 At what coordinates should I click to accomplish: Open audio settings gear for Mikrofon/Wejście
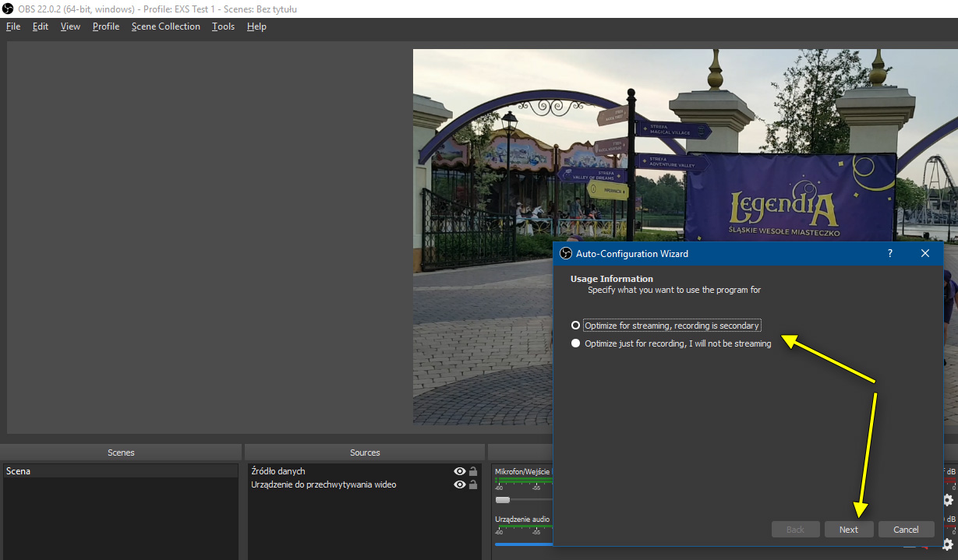948,500
